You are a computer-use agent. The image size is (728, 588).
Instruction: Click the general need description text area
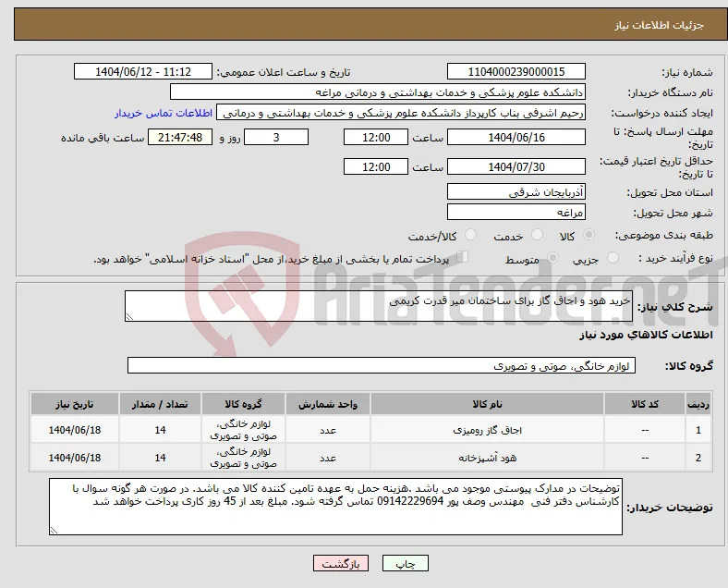pyautogui.click(x=379, y=306)
